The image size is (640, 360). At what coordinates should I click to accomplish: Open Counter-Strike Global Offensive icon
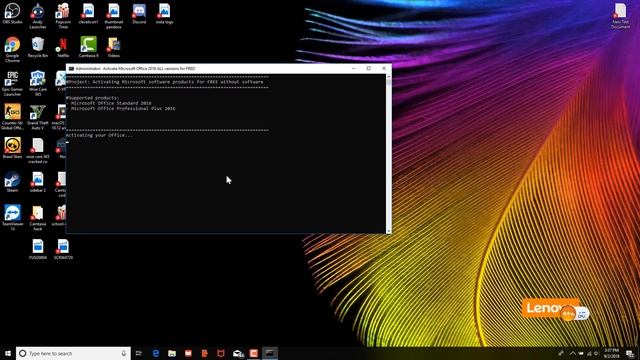pos(12,117)
